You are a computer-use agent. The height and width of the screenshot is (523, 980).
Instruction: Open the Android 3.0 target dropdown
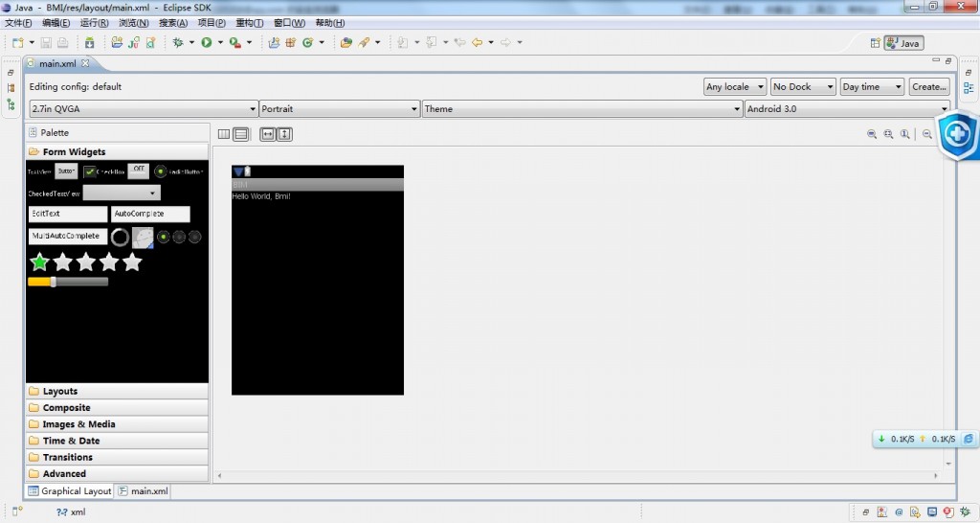(848, 109)
